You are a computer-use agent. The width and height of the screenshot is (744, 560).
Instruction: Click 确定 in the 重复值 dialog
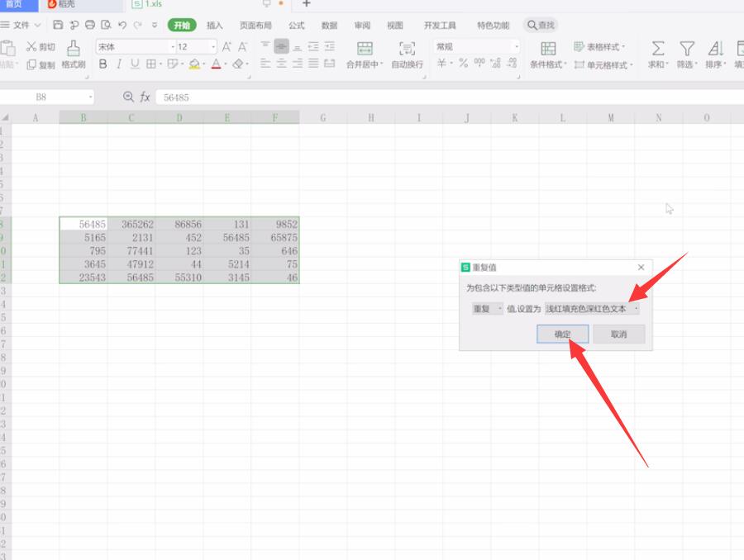coord(563,334)
